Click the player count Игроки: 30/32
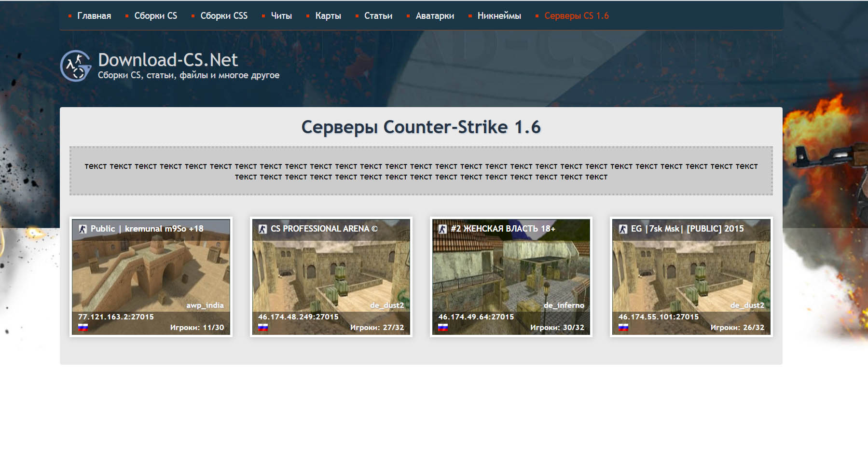 click(557, 328)
